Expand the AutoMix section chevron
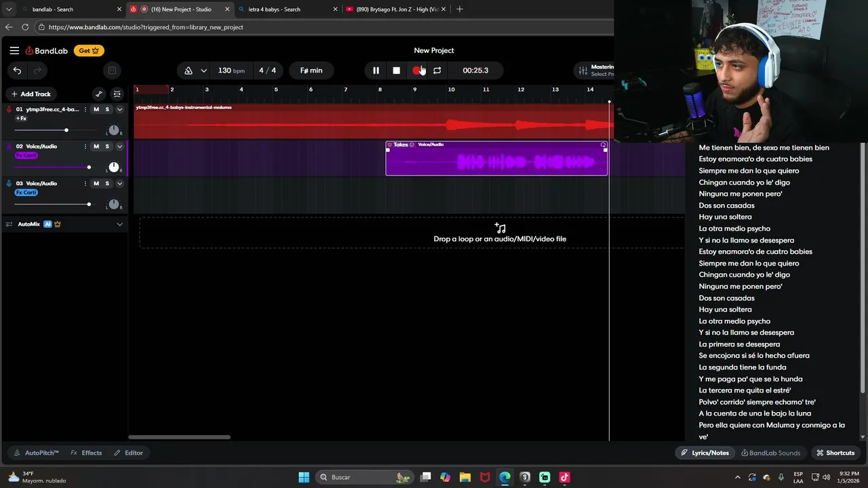The height and width of the screenshot is (488, 868). (119, 224)
